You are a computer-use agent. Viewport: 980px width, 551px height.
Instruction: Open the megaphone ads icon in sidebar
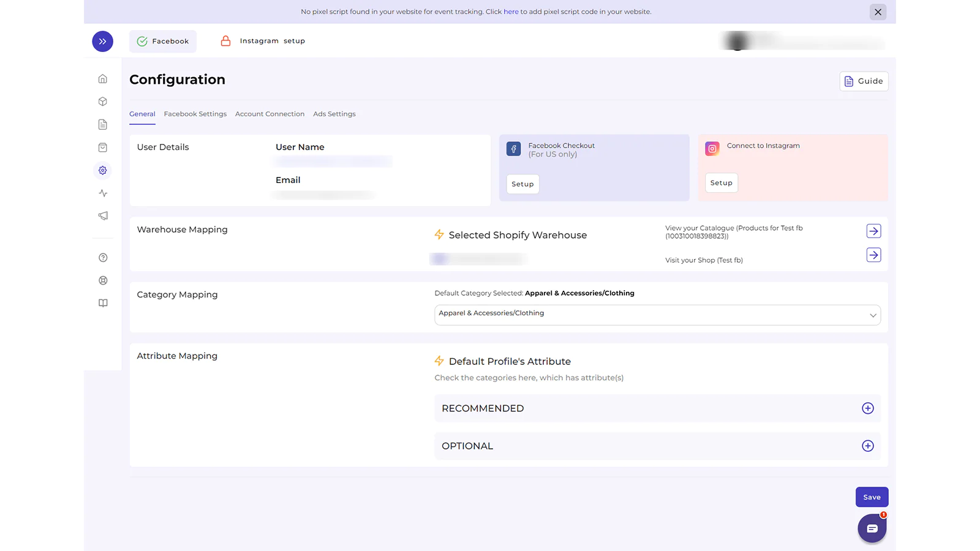pyautogui.click(x=103, y=216)
